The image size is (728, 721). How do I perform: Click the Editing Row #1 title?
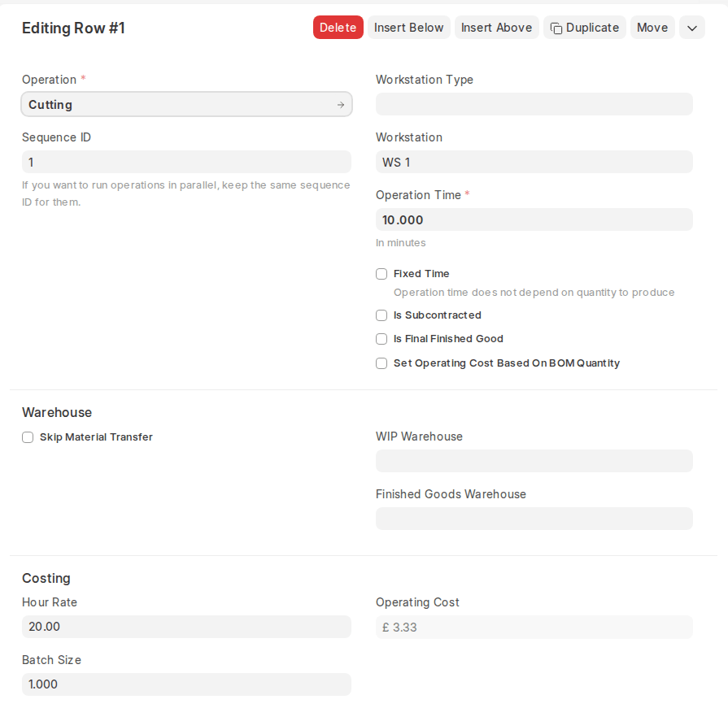pos(73,28)
